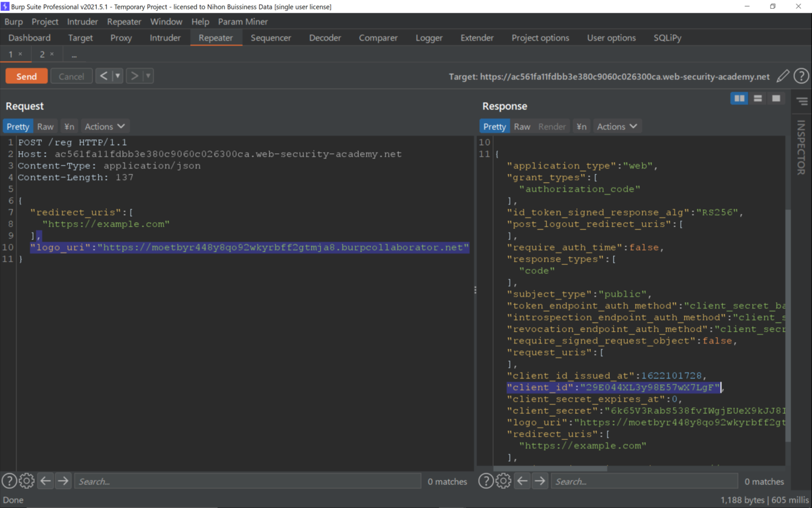Open request search help icon
Viewport: 812px width, 508px height.
(x=9, y=481)
